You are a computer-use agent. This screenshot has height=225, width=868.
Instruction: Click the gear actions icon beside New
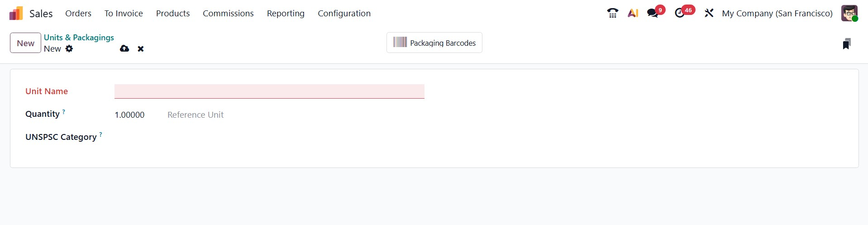69,48
